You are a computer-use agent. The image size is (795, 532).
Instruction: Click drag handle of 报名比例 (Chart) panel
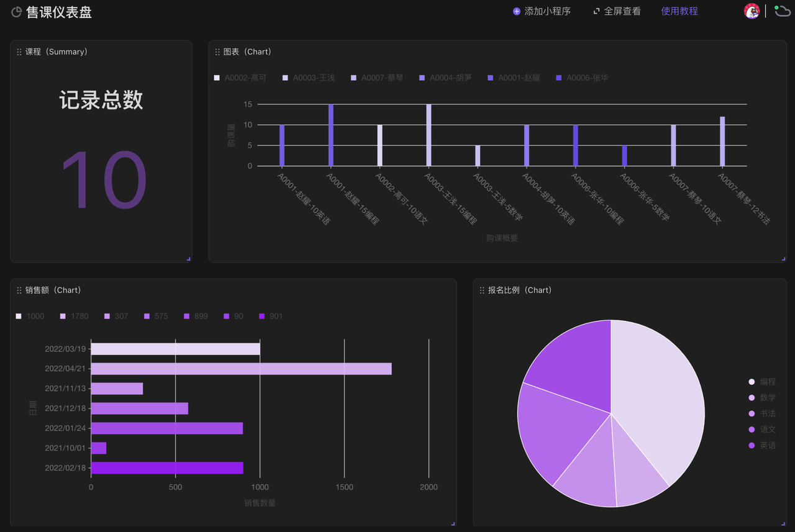click(x=482, y=291)
